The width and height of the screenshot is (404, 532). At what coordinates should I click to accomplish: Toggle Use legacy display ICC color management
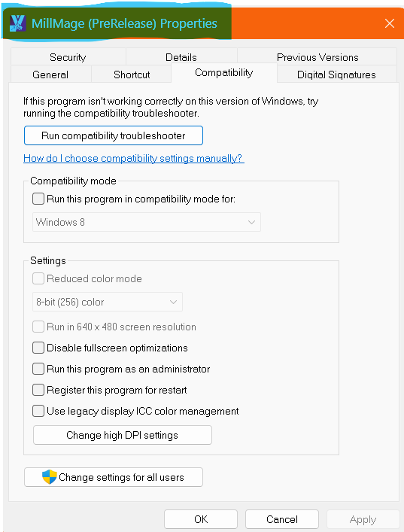tap(38, 411)
